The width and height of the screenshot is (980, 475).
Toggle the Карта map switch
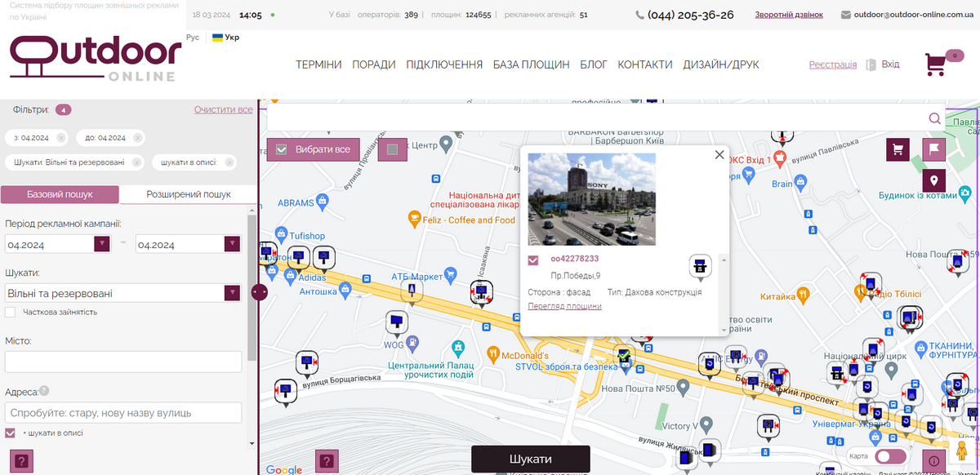coord(890,456)
